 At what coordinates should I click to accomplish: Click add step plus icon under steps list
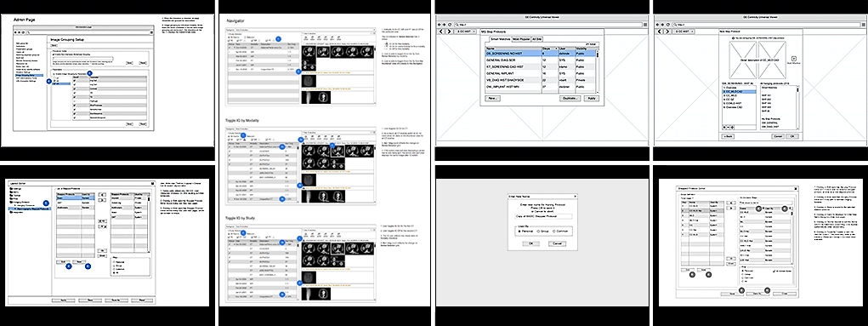pos(724,127)
